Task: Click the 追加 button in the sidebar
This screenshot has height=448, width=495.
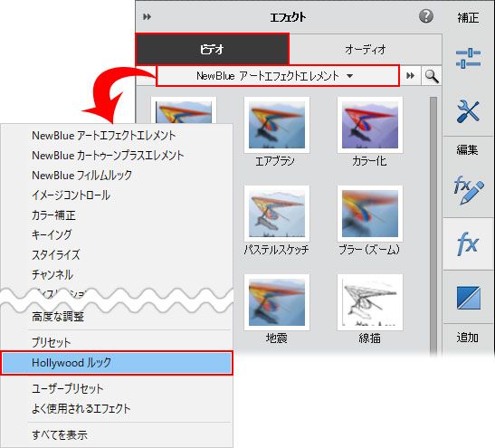Action: [x=468, y=338]
